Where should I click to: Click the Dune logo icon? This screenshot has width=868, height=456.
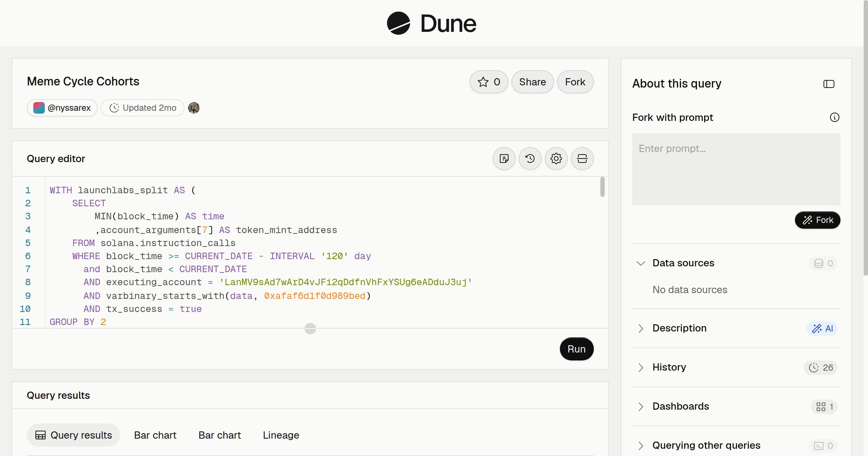pyautogui.click(x=398, y=23)
